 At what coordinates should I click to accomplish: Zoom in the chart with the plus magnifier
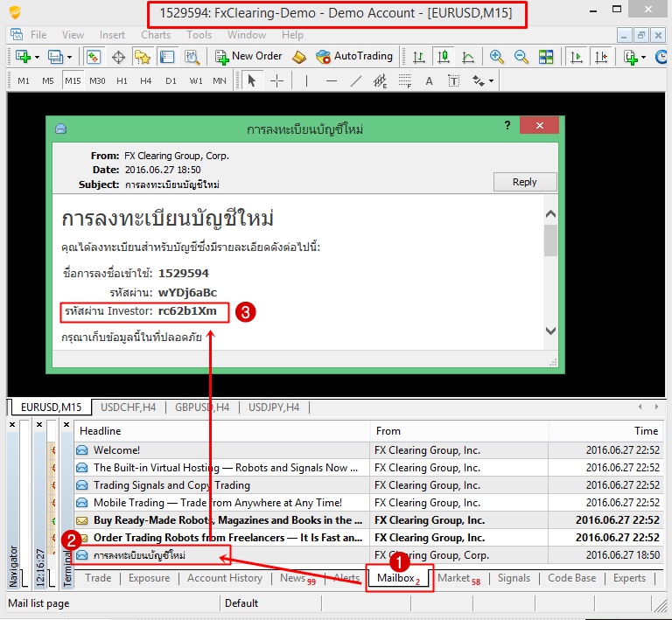[496, 57]
